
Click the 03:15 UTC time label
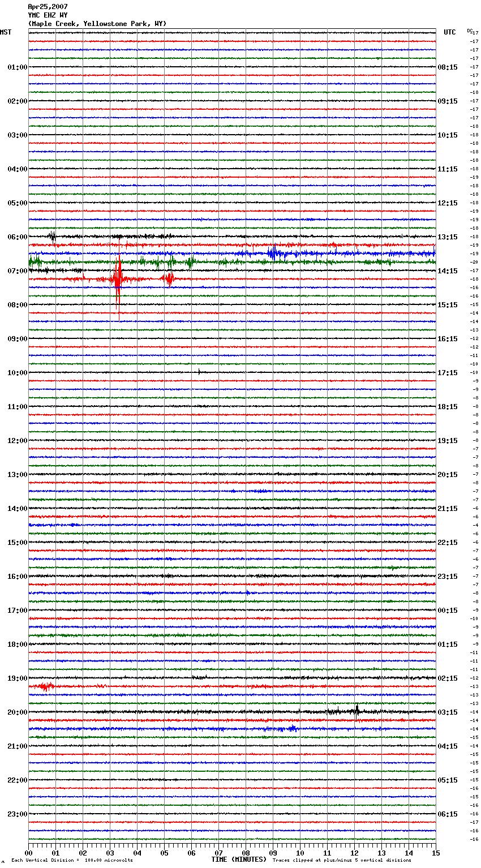coord(448,712)
